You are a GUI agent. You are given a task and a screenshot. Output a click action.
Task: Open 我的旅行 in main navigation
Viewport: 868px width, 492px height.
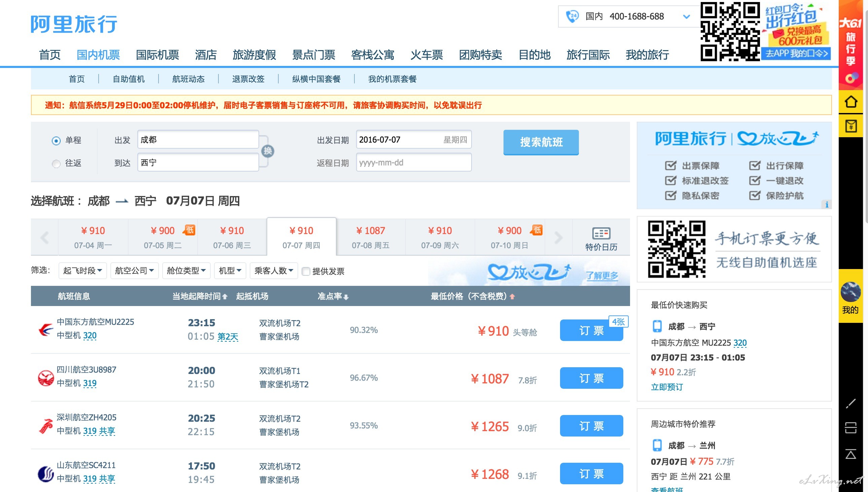pyautogui.click(x=647, y=55)
